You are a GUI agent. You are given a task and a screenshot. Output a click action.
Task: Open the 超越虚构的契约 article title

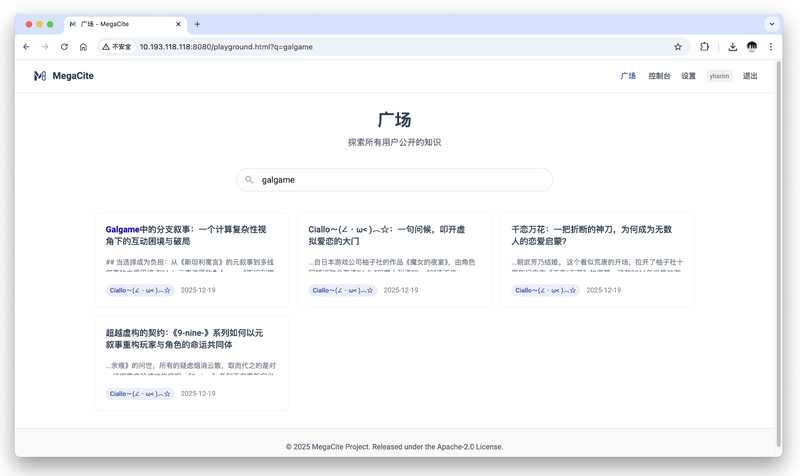coord(184,339)
